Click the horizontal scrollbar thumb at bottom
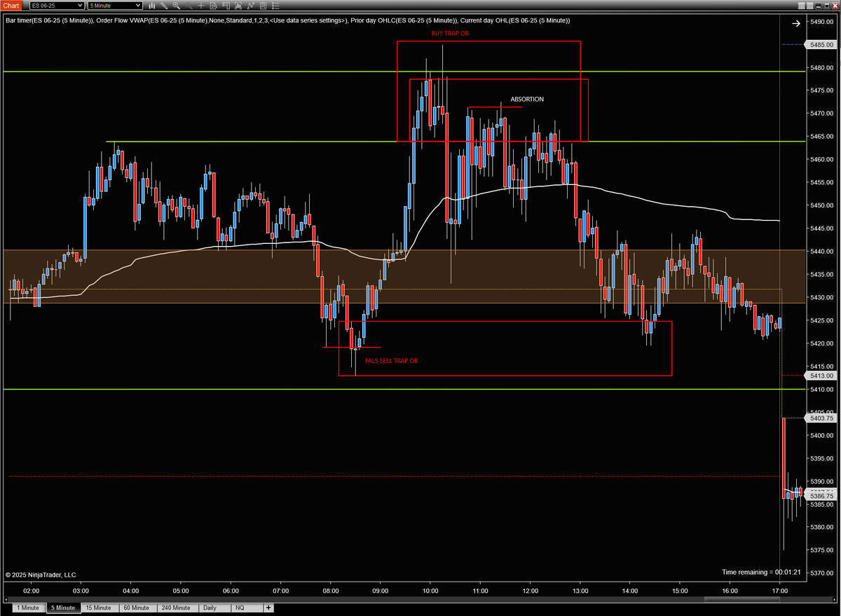 pyautogui.click(x=742, y=599)
